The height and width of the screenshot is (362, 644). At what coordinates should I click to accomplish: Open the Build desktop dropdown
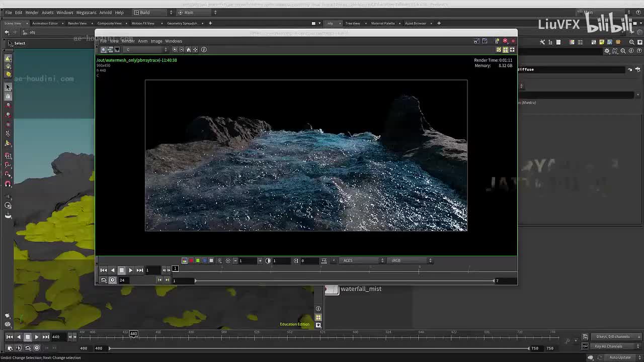(x=153, y=13)
